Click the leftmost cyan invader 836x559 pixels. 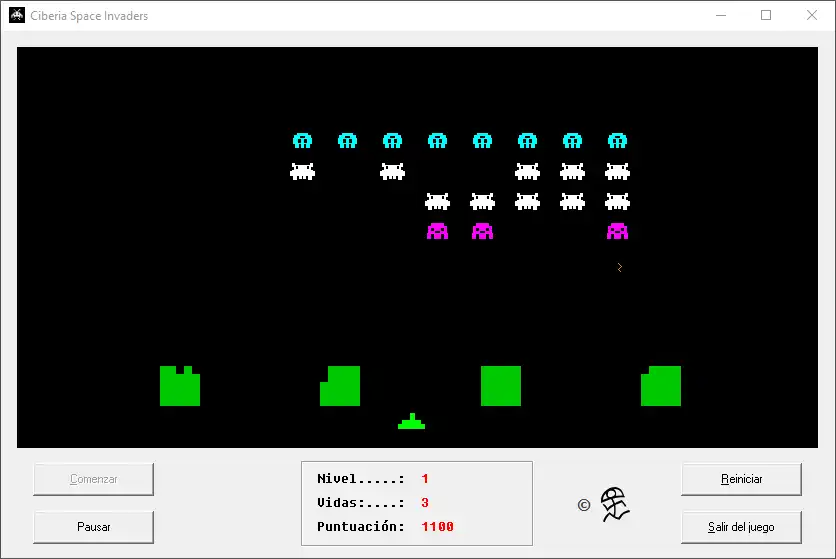pos(302,141)
